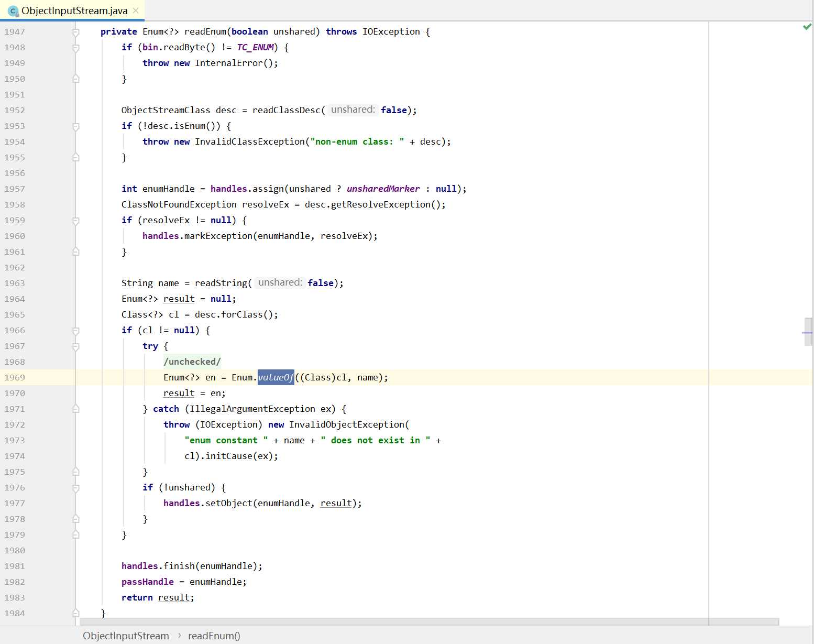The height and width of the screenshot is (644, 814).
Task: Click return result statement at line 1983
Action: (x=158, y=597)
